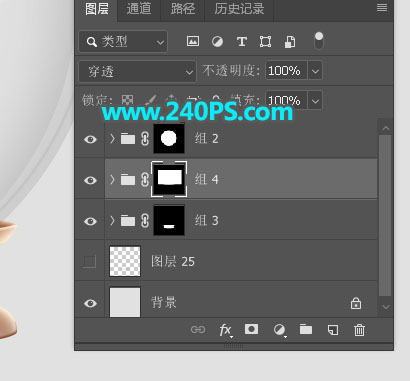Switch to the 历史记录 tab
The height and width of the screenshot is (381, 410).
coord(239,9)
